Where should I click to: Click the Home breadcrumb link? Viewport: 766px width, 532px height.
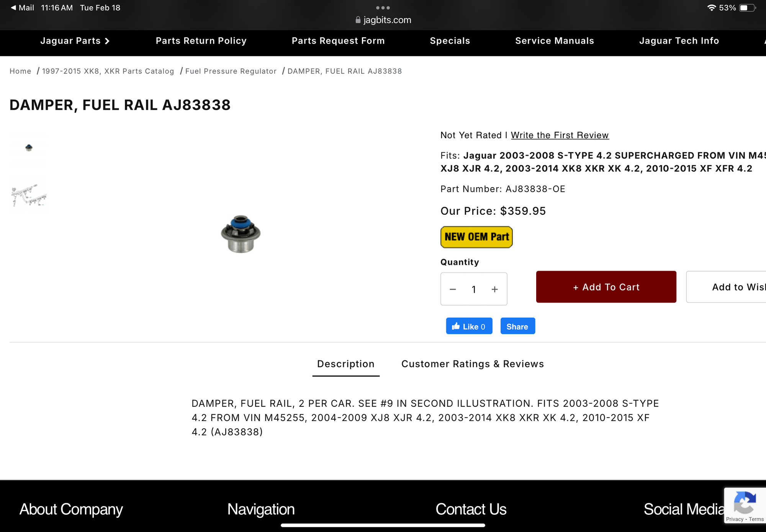(20, 71)
